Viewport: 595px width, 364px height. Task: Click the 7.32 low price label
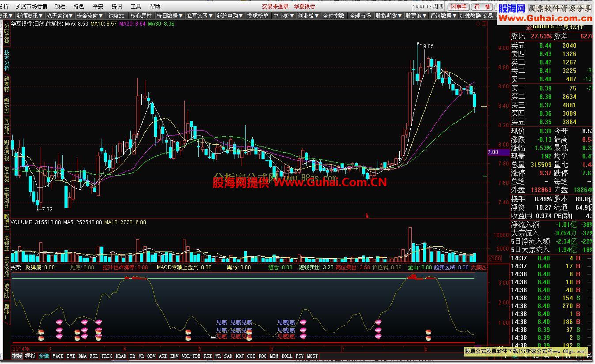point(47,209)
